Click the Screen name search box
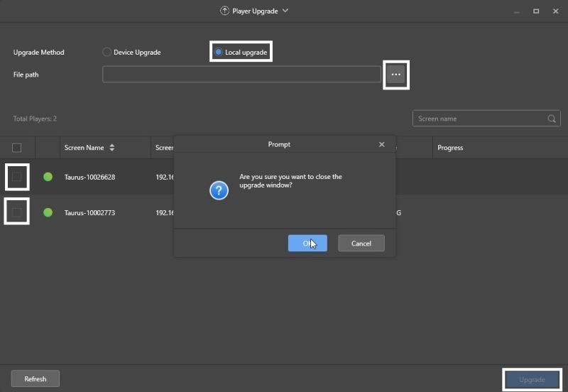Screen dimensions: 568x392 479,119
